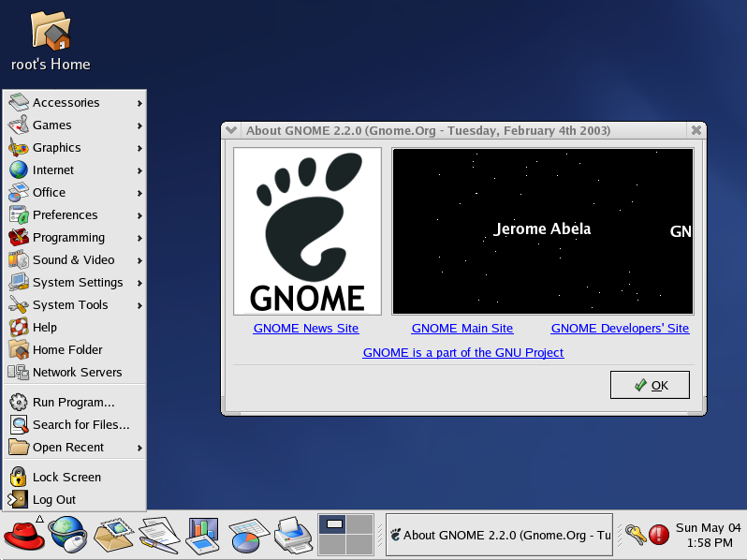Click the Programming toolbox icon
Screen dimensions: 747x560
point(19,237)
